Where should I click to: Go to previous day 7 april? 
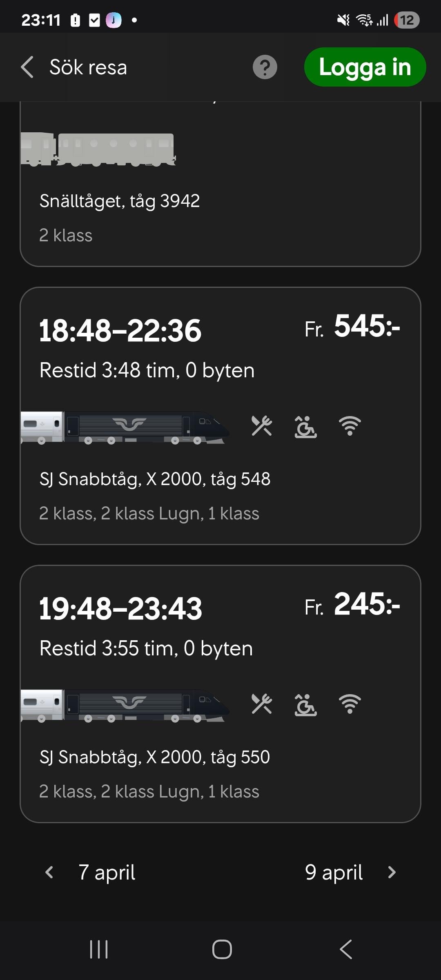click(x=107, y=873)
